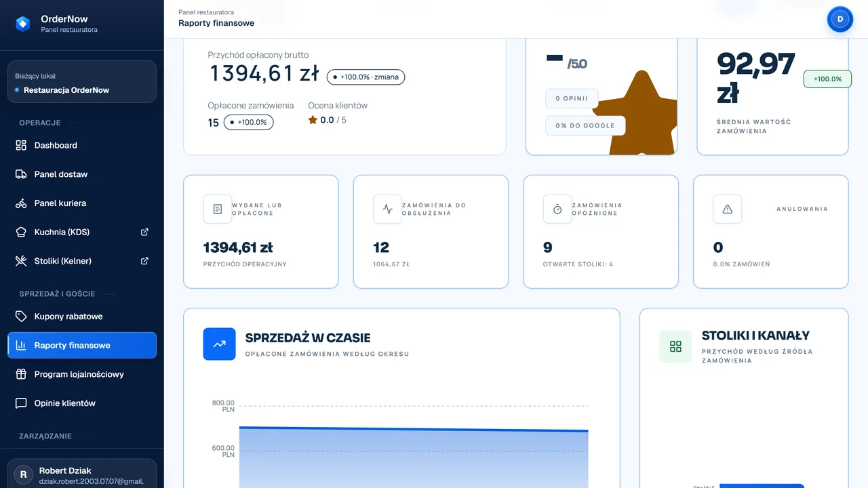
Task: Click the 0% do Google badge
Action: click(x=585, y=125)
